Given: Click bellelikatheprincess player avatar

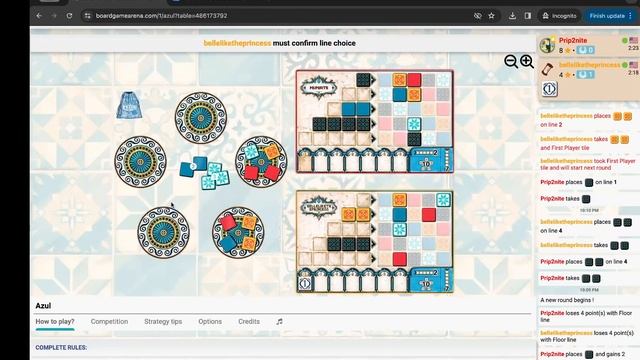Looking at the screenshot, I should (x=547, y=69).
